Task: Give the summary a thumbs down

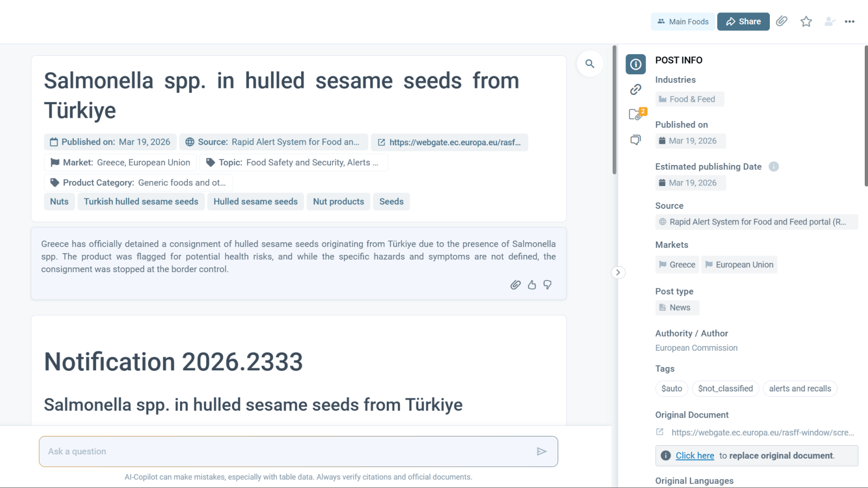Action: pos(547,285)
